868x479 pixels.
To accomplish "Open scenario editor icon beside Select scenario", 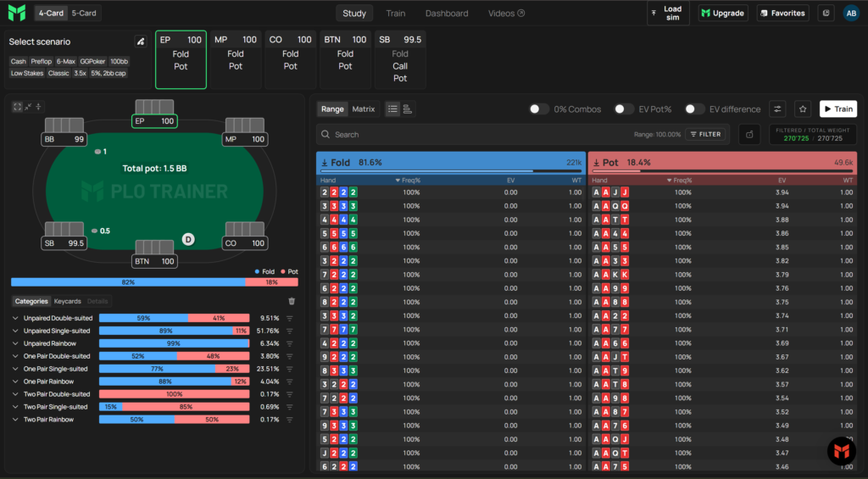I will tap(141, 42).
